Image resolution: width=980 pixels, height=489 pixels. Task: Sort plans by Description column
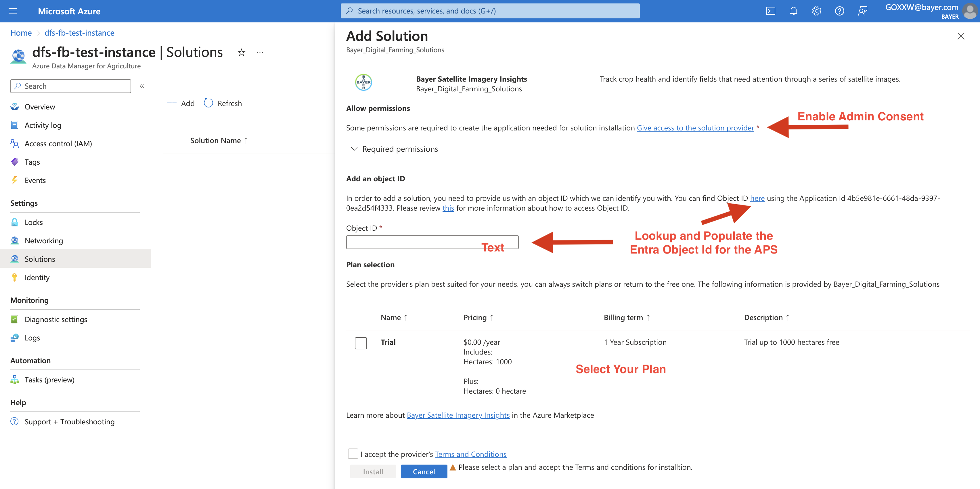click(x=767, y=317)
